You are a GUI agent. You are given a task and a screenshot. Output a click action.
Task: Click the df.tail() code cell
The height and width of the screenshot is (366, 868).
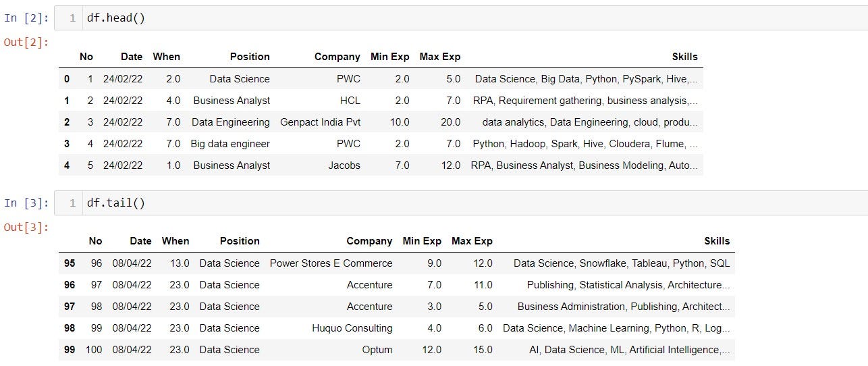405,203
